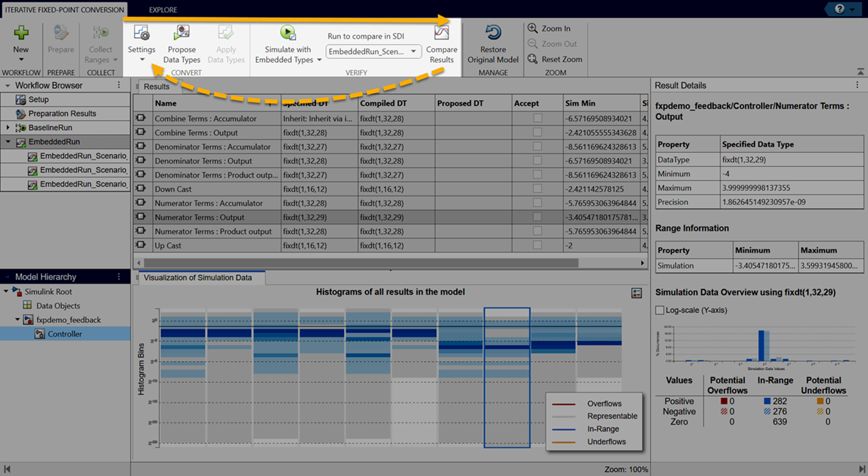This screenshot has height=476, width=868.
Task: Switch to Iterative Fixed-Point Conversion tab
Action: click(64, 9)
